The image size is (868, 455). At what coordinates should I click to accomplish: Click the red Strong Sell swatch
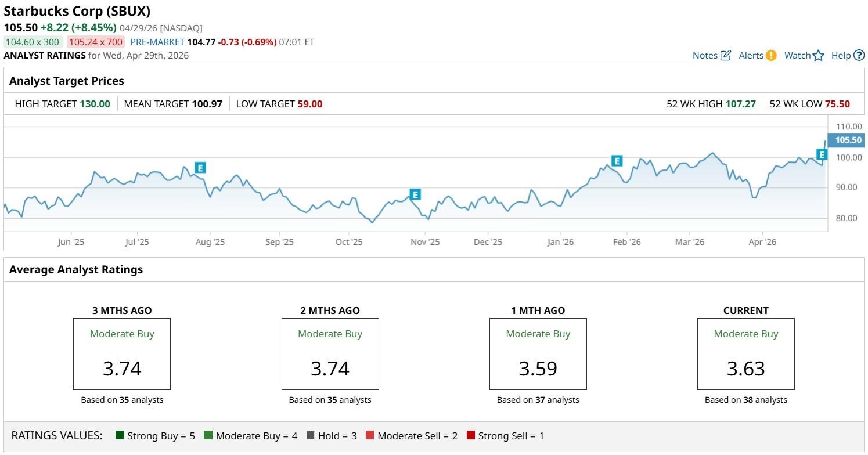pos(471,435)
